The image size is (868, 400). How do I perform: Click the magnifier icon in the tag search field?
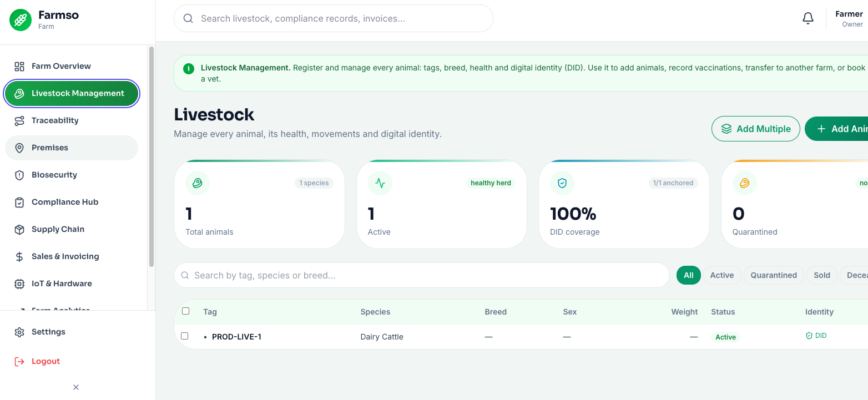coord(185,276)
